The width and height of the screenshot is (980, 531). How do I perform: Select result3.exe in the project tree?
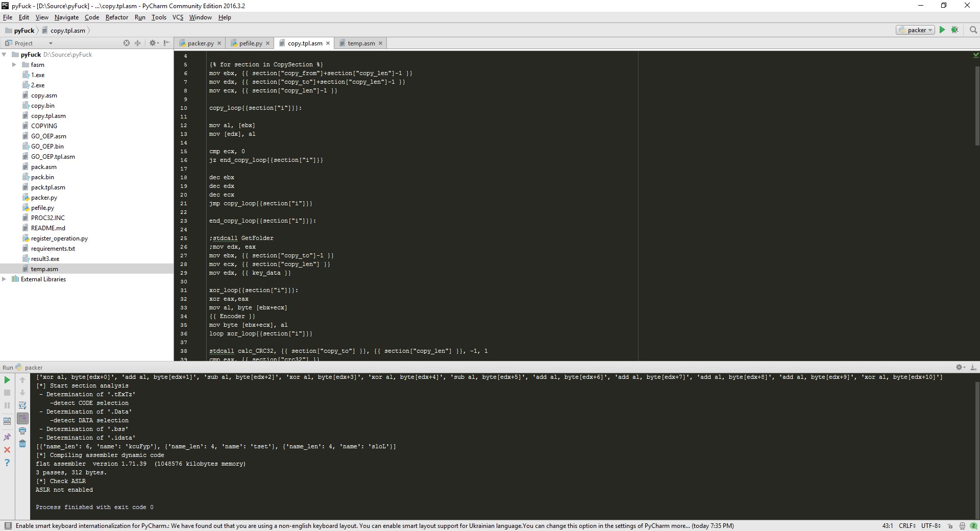pyautogui.click(x=45, y=259)
